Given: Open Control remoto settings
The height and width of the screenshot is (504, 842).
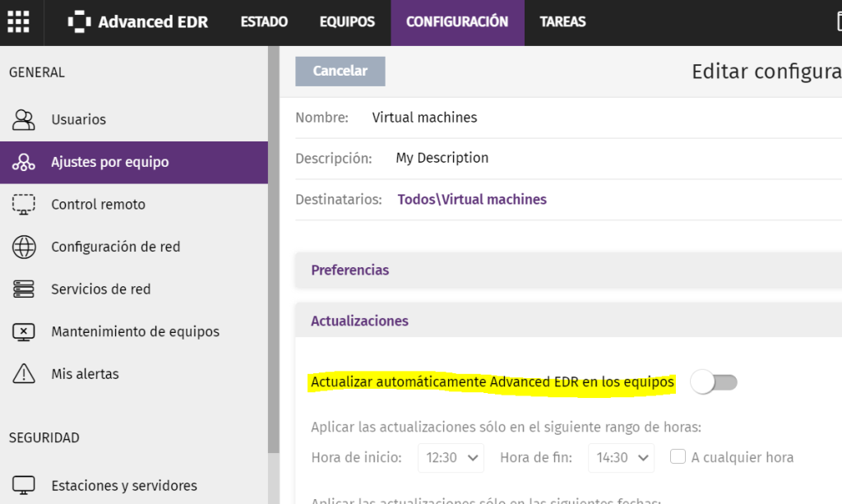Looking at the screenshot, I should pos(134,205).
